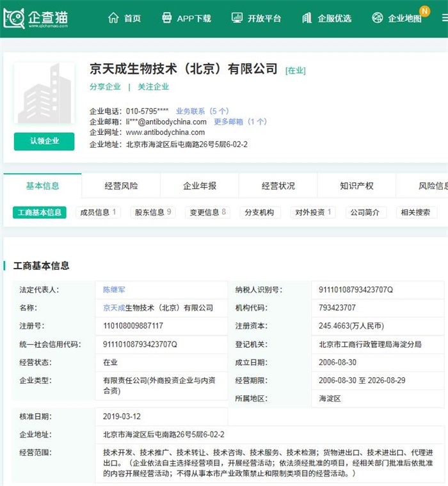Click the [在业] status tag beside title
The image size is (448, 486).
pos(295,70)
